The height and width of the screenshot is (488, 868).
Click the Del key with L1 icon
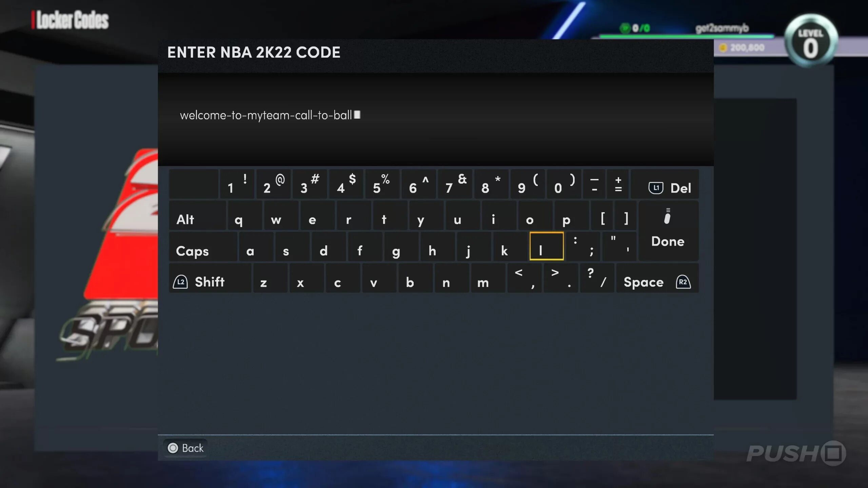[665, 184]
